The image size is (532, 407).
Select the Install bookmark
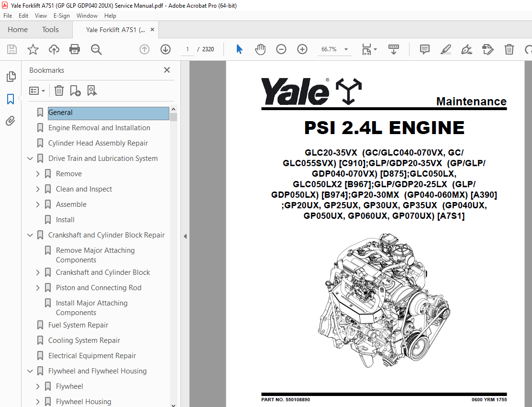(x=65, y=220)
